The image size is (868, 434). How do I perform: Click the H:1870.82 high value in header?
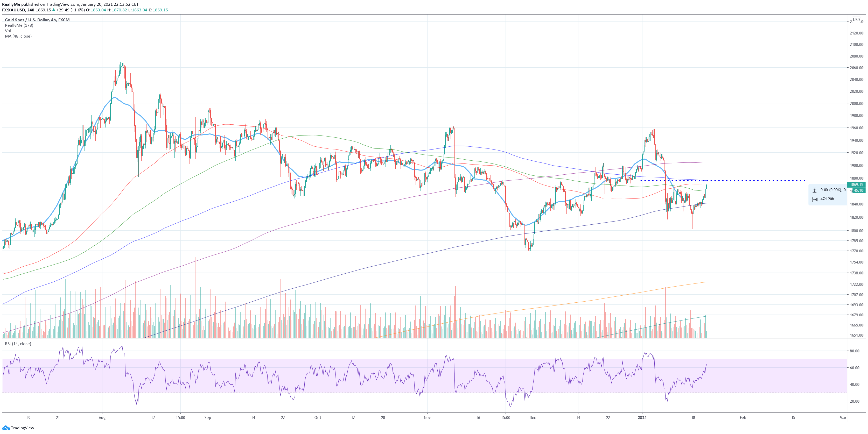117,10
